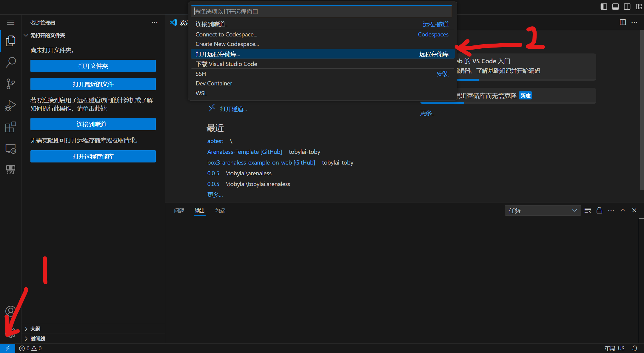This screenshot has width=644, height=353.
Task: Expand the 大纲 outline section
Action: point(35,329)
